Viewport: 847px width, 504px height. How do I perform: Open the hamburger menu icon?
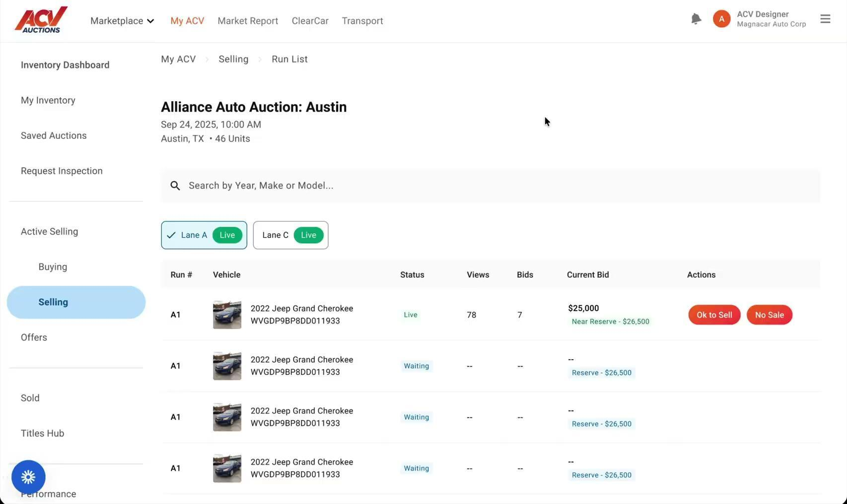(825, 19)
